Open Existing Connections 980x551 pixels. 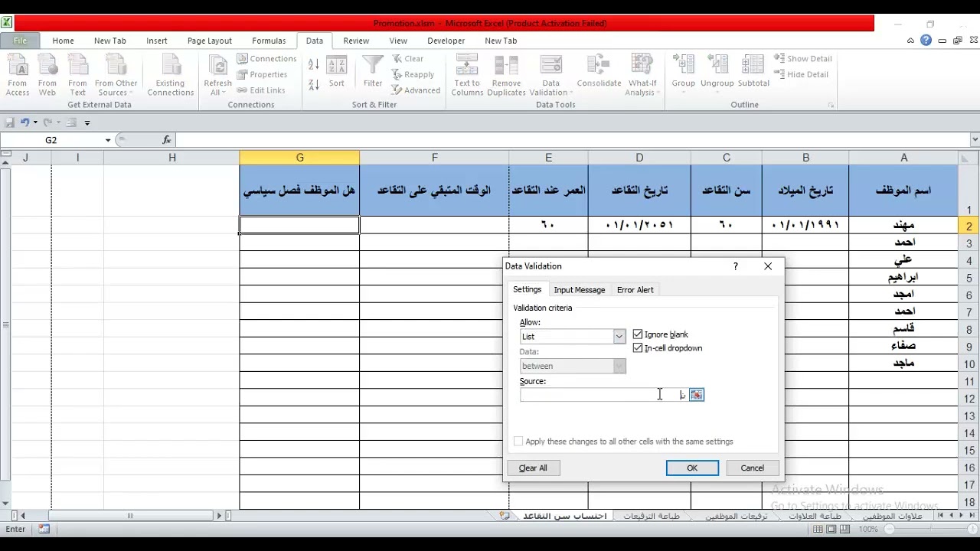click(171, 75)
